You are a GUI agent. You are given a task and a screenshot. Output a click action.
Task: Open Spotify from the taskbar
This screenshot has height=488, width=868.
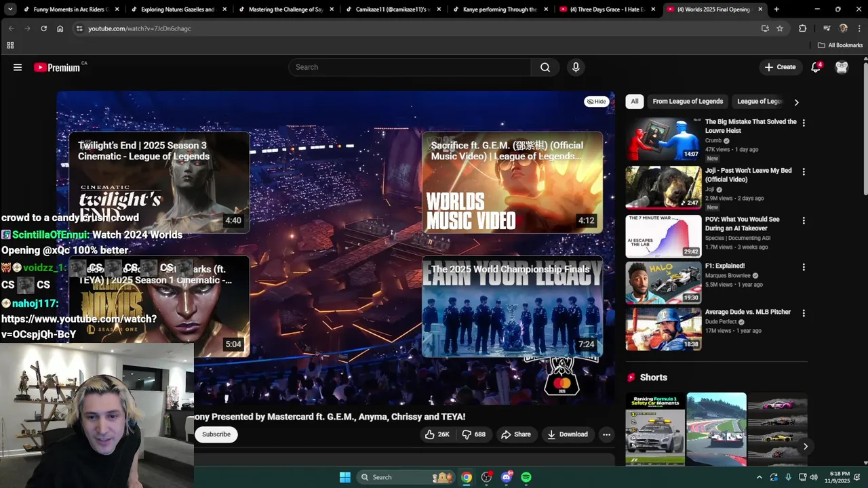(526, 477)
